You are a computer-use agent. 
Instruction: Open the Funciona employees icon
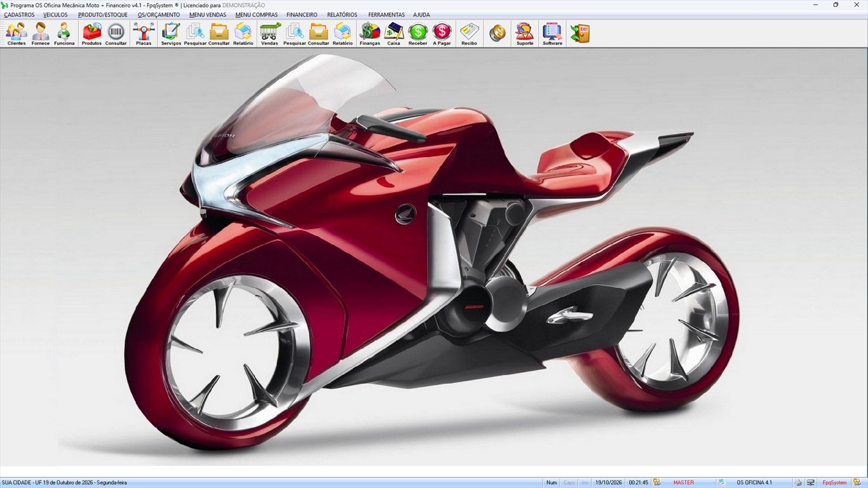coord(64,34)
